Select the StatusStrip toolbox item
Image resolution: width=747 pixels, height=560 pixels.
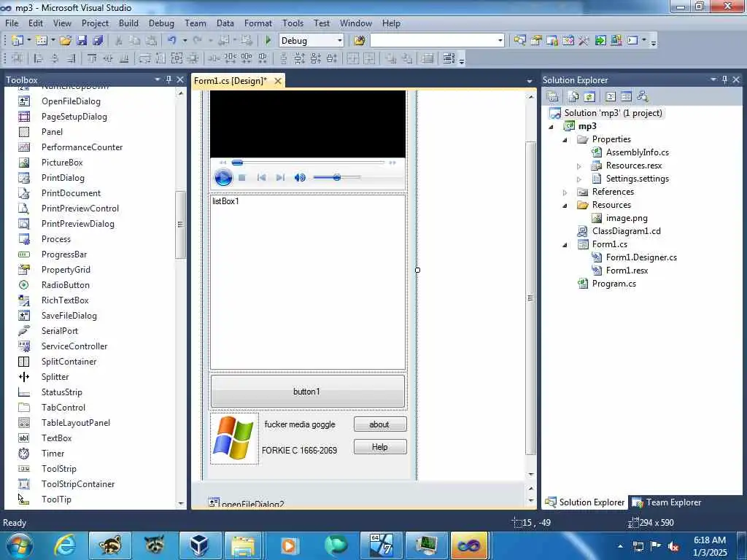(x=61, y=392)
